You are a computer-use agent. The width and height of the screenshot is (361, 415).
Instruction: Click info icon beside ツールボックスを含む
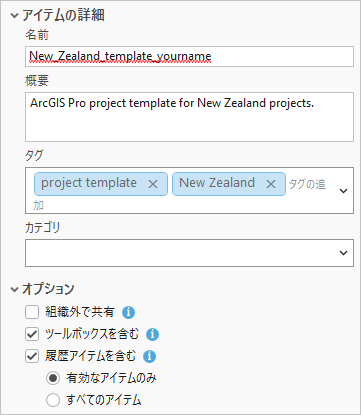point(152,334)
